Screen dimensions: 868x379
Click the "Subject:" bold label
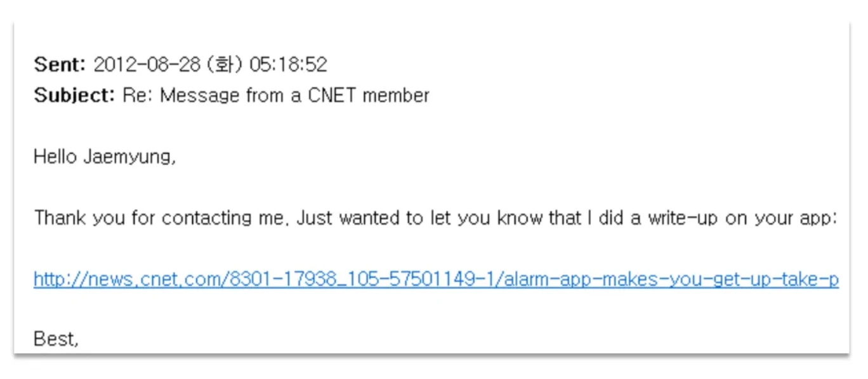(74, 95)
